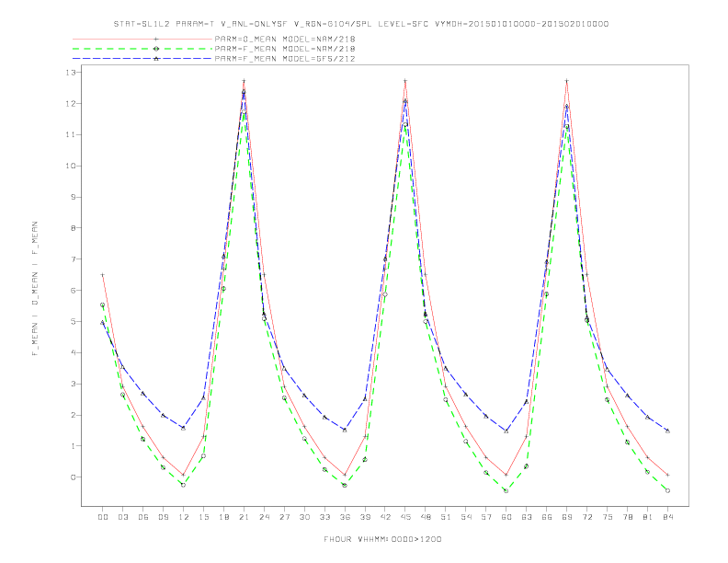Click the green dashed legend line sample
The width and height of the screenshot is (728, 563).
(x=142, y=49)
